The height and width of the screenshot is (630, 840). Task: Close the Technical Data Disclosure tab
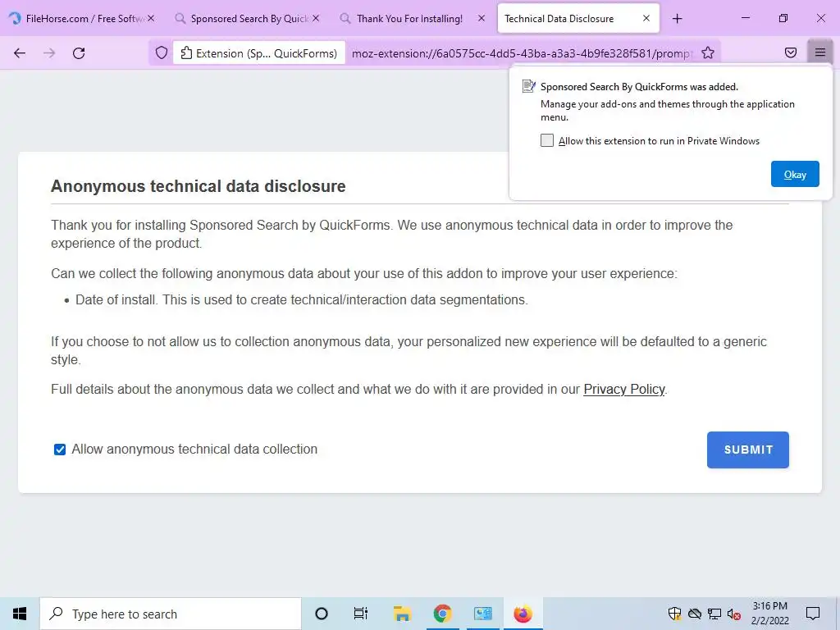[646, 18]
